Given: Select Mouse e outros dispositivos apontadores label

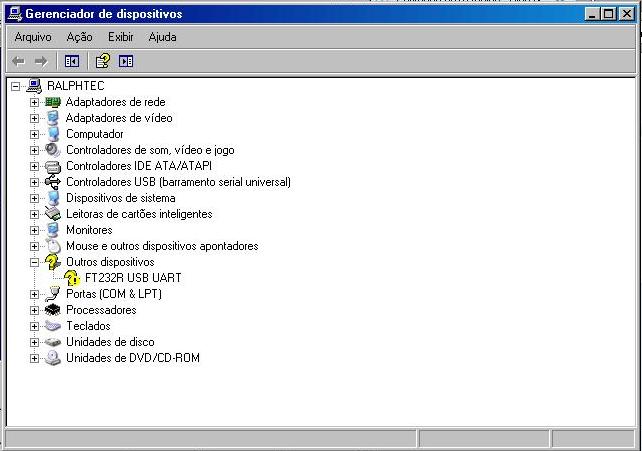Looking at the screenshot, I should coord(162,246).
